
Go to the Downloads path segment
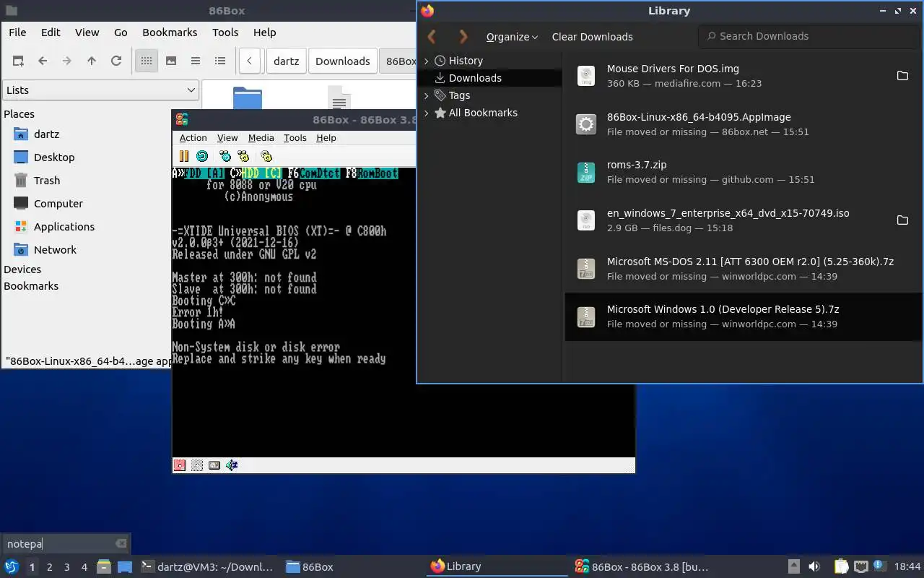[x=342, y=61]
